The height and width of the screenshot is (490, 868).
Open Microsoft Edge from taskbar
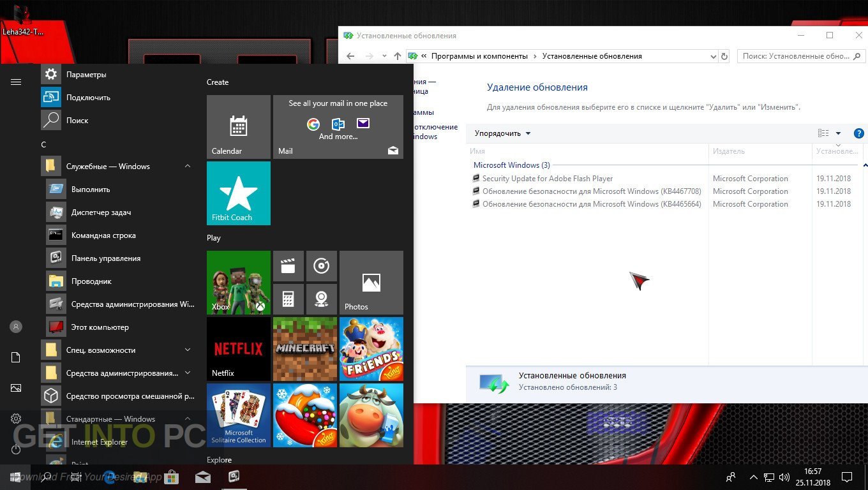click(110, 477)
